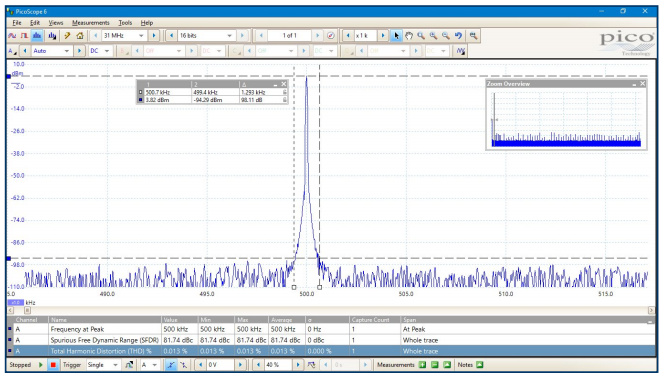Open the 16 bits resolution dropdown
This screenshot has height=377, width=661.
tap(230, 36)
